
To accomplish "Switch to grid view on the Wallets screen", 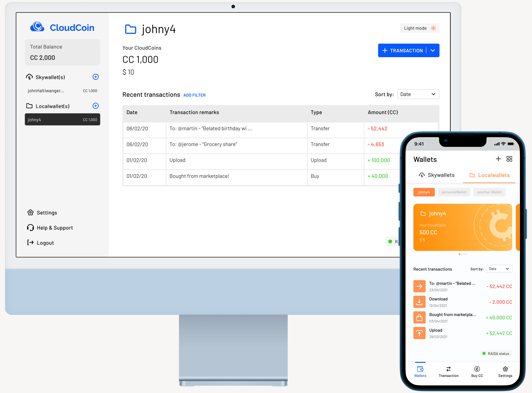I will click(509, 159).
